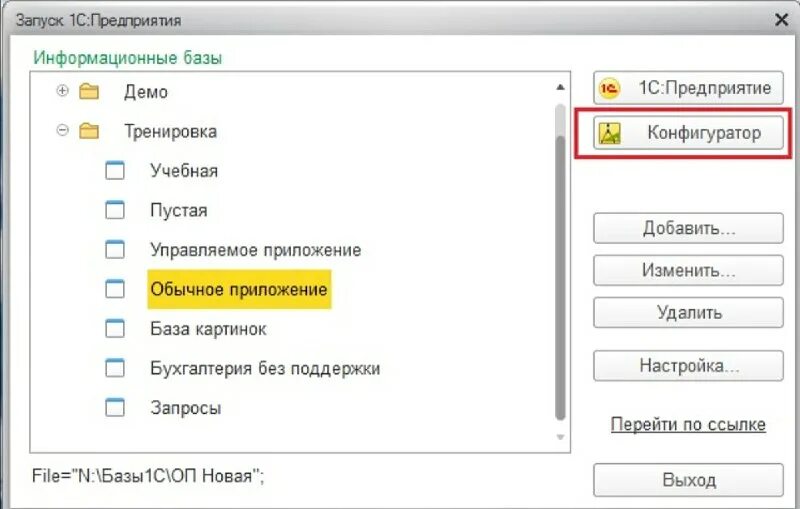The height and width of the screenshot is (509, 800).
Task: Select the Тренировка group row
Action: 171,132
